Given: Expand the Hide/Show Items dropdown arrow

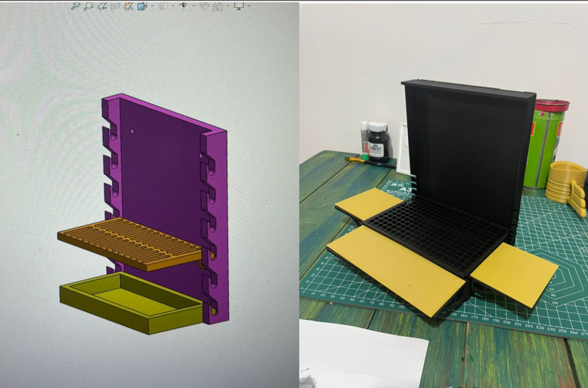Looking at the screenshot, I should point(192,6).
